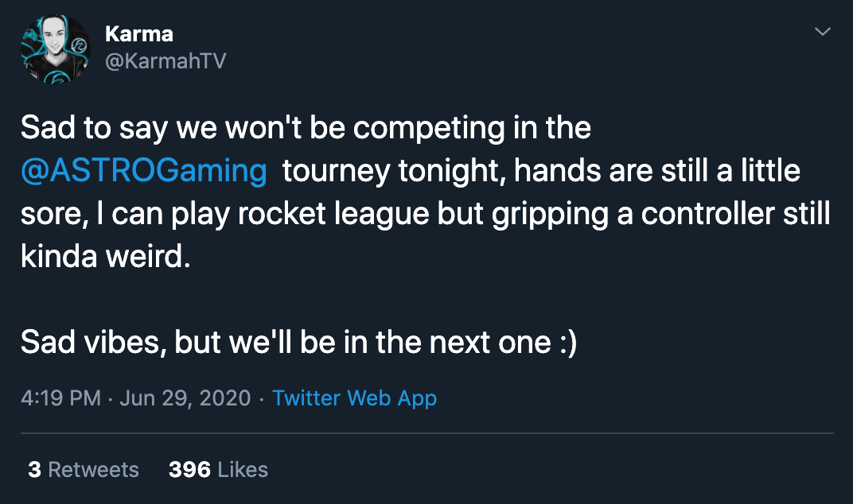This screenshot has width=853, height=504.
Task: Open the Twitter Web App source link
Action: (x=355, y=398)
